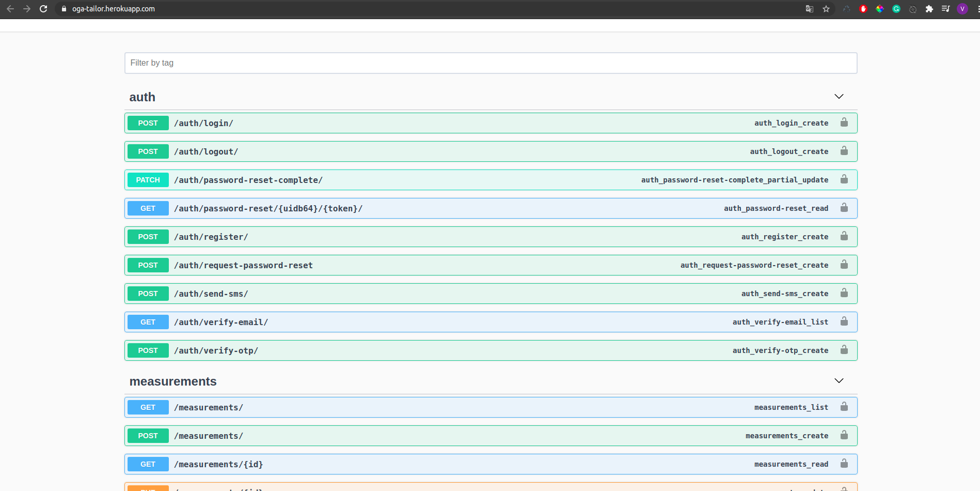
Task: Click the auth_register_create operation id
Action: 785,237
